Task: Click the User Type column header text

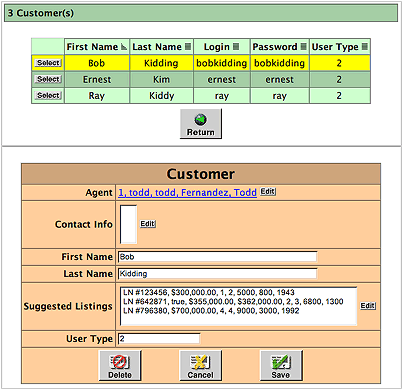Action: (335, 47)
